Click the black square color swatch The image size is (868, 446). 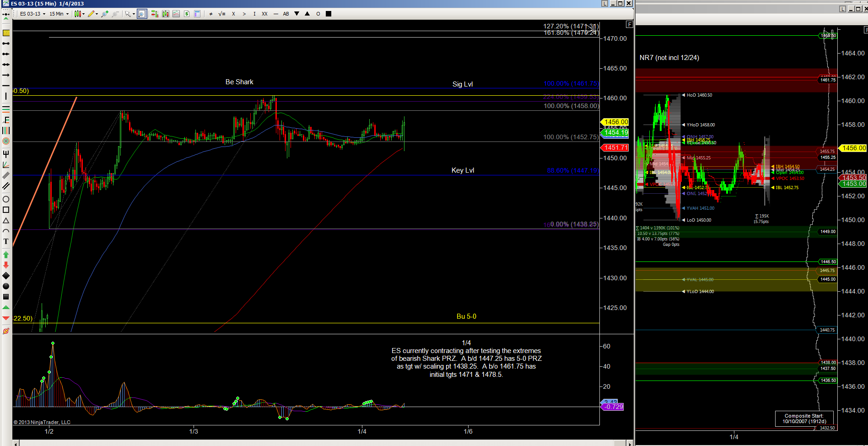point(328,14)
